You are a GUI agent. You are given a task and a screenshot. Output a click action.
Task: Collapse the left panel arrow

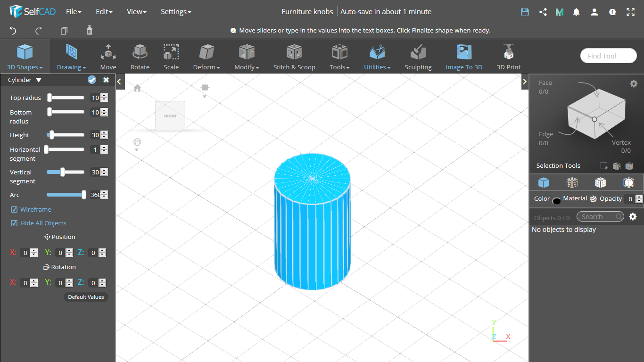(120, 82)
